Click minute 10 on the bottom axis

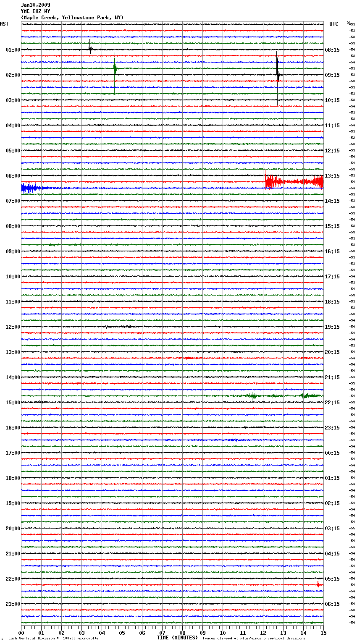coord(223,633)
